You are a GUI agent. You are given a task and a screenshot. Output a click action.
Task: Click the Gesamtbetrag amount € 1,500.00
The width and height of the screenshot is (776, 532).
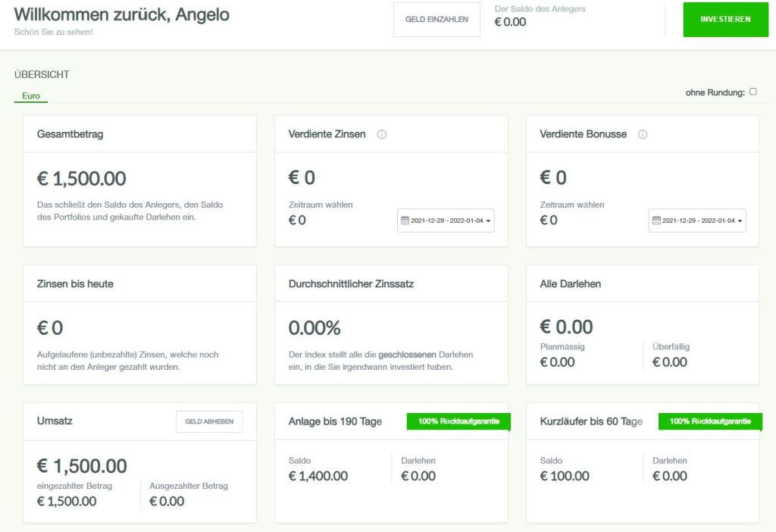coord(82,179)
